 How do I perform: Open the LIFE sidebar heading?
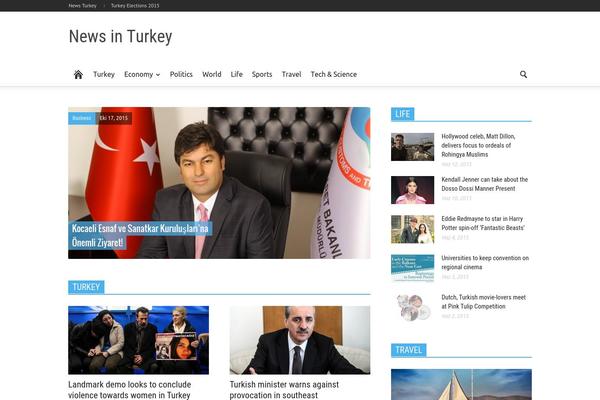click(402, 114)
